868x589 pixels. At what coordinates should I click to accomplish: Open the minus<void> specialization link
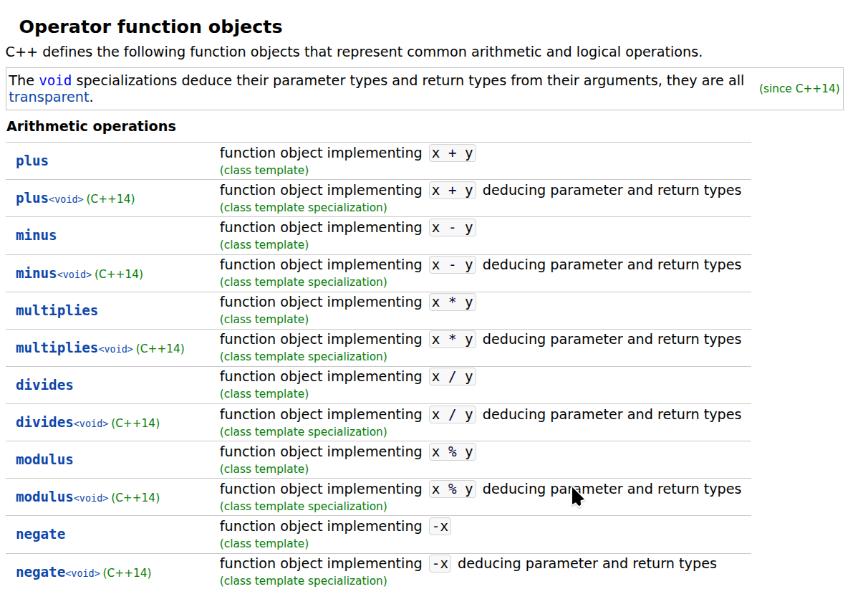click(54, 274)
